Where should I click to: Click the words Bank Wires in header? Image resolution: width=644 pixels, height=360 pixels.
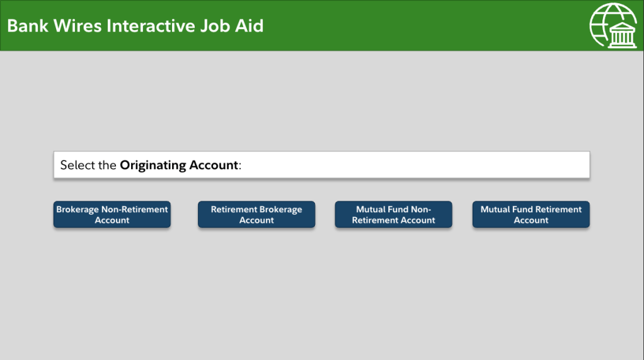pyautogui.click(x=54, y=26)
